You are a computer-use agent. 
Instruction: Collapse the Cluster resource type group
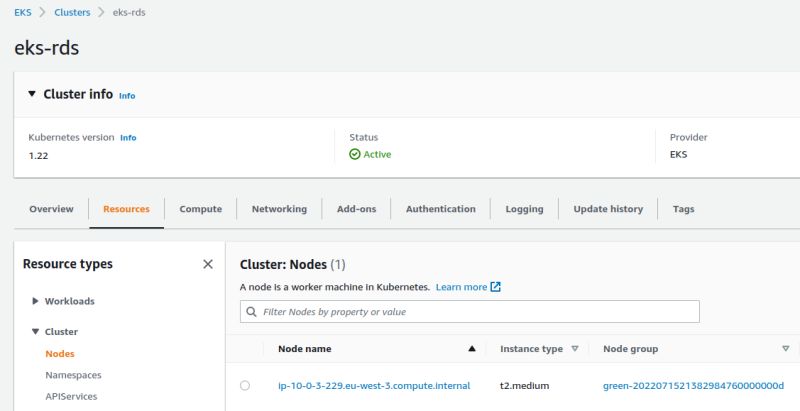(36, 331)
